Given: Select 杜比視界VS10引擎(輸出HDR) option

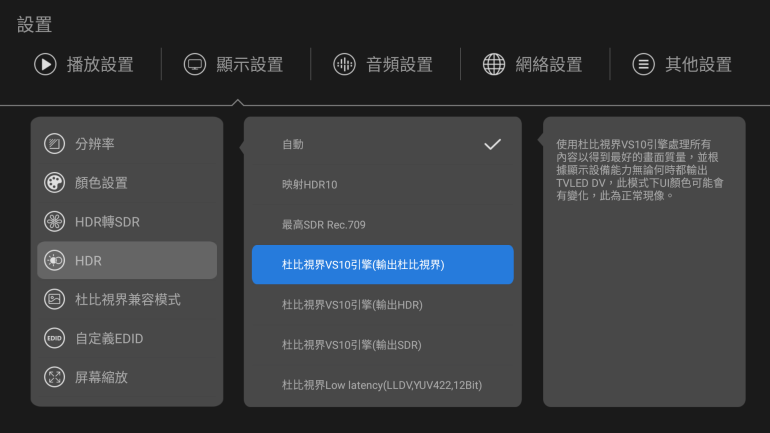Looking at the screenshot, I should click(x=383, y=305).
